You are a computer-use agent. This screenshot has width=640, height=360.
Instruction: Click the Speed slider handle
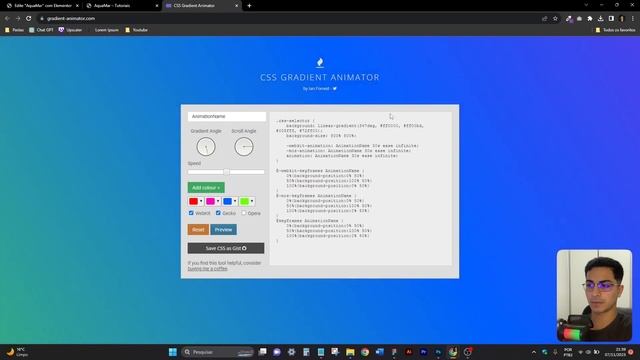tap(227, 172)
